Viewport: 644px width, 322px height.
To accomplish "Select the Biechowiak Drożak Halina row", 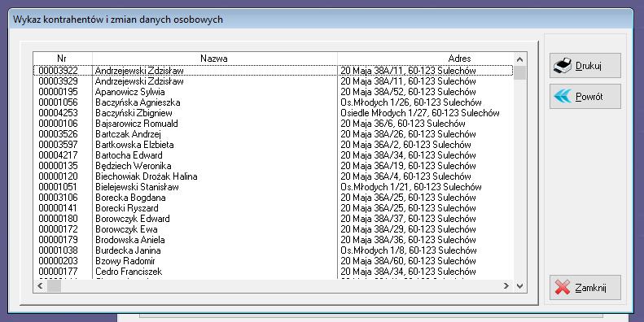I will coord(274,176).
